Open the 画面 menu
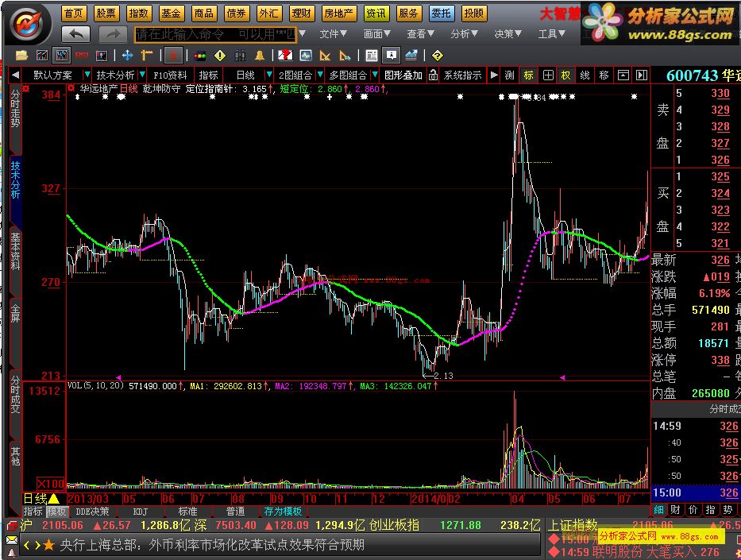 pyautogui.click(x=376, y=34)
